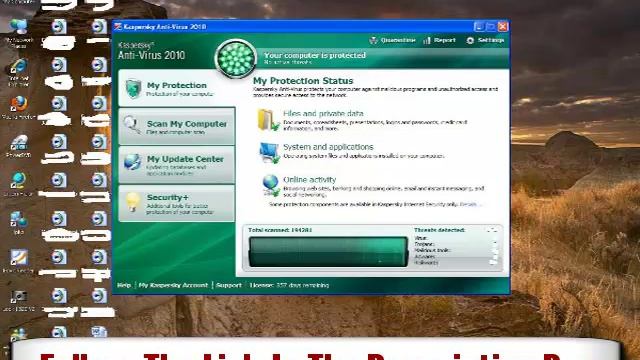The image size is (640, 360).
Task: Open the Support link
Action: pos(229,285)
